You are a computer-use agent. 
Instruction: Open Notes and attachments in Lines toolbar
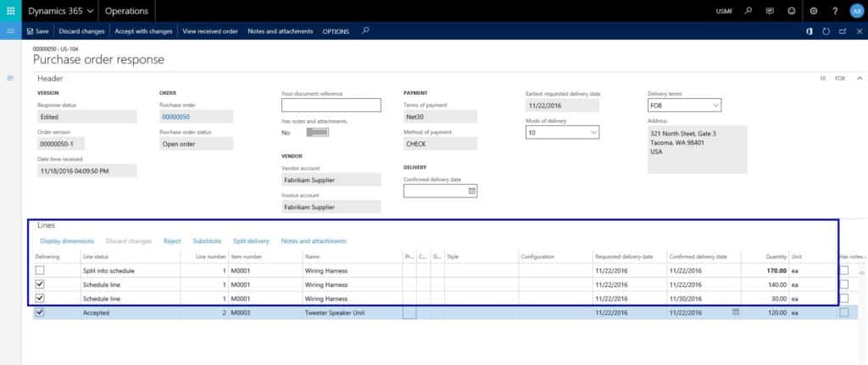314,241
